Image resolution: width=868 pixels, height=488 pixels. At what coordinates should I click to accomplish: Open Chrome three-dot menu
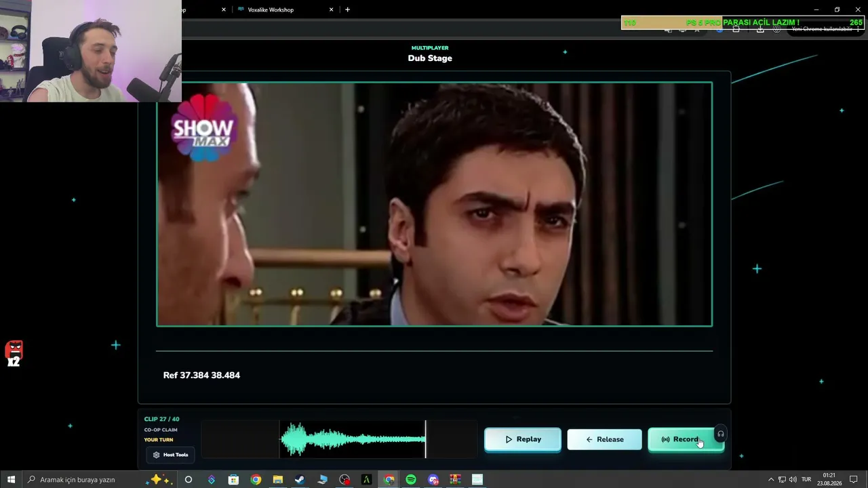pyautogui.click(x=858, y=29)
